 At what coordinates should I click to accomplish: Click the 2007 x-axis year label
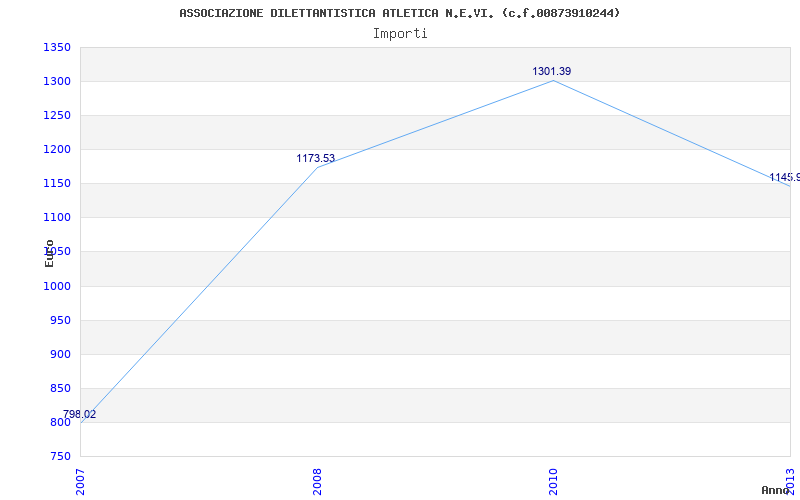tap(81, 482)
